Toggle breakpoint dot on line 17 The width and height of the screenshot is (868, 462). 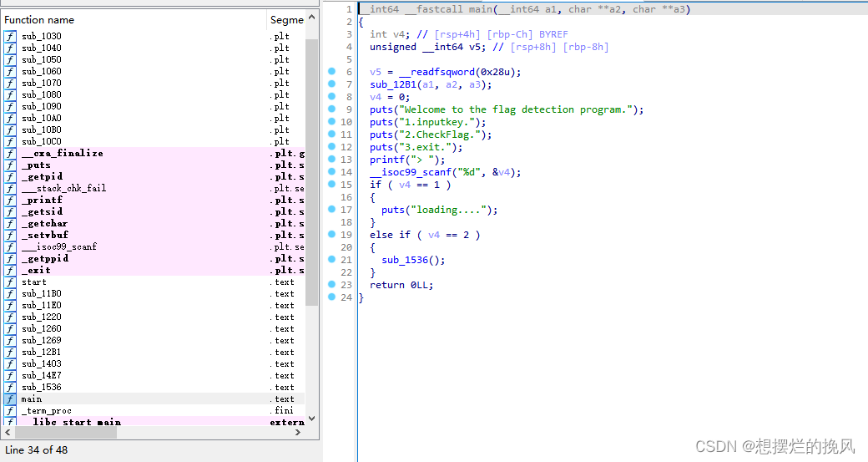(331, 209)
